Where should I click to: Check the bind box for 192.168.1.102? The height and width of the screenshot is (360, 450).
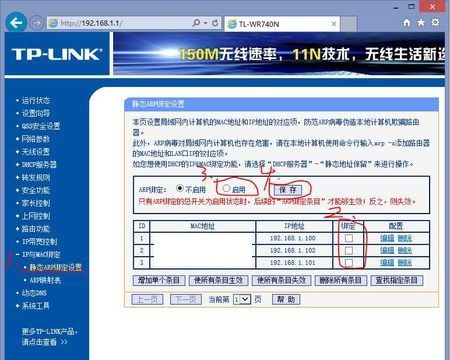click(x=349, y=250)
